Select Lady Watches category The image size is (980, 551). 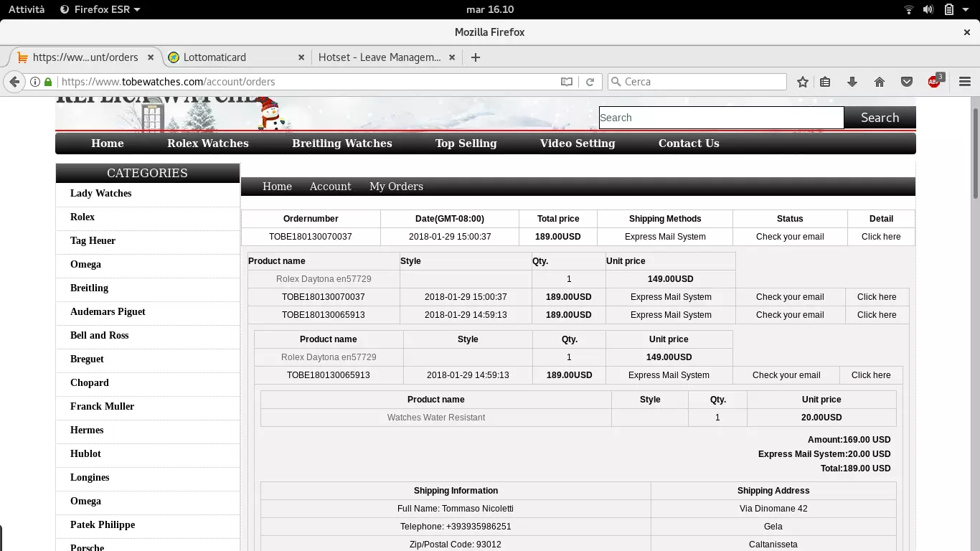[x=101, y=194]
